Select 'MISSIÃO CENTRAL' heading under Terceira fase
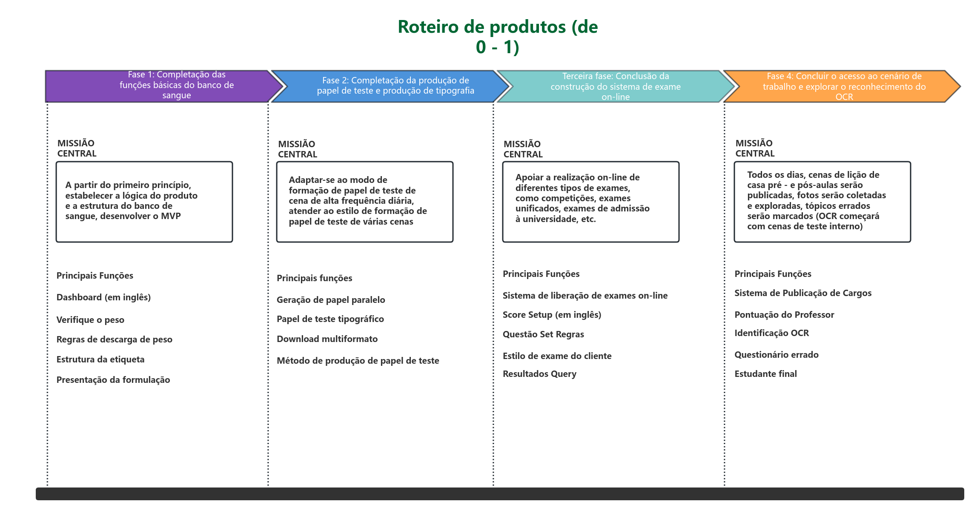 point(523,149)
